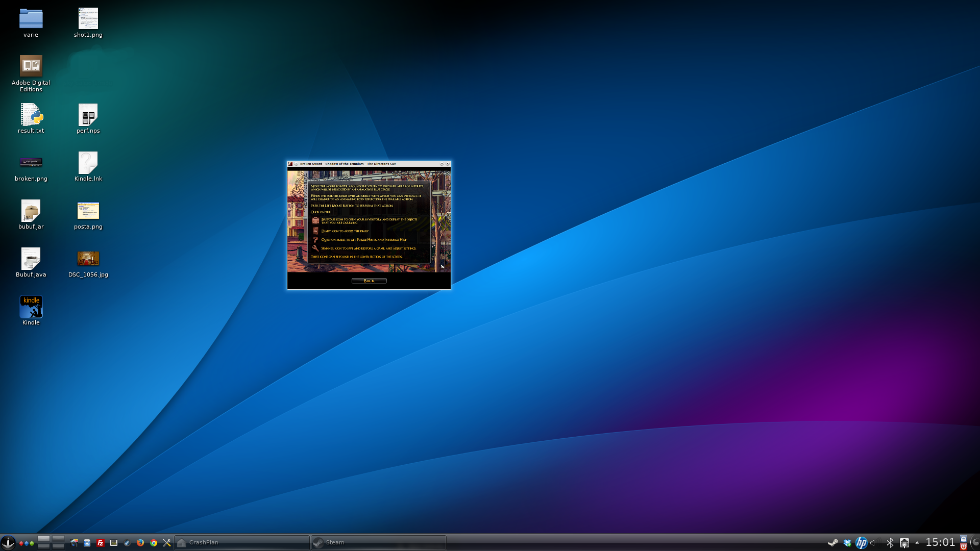Click the Back button in the game
The width and height of the screenshot is (980, 551).
(x=369, y=281)
